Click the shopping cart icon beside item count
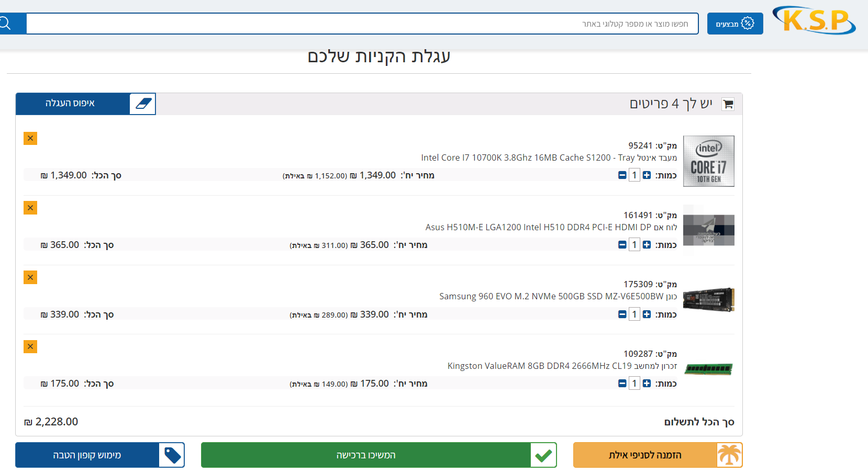Screen dimensions: 868x473 point(728,104)
